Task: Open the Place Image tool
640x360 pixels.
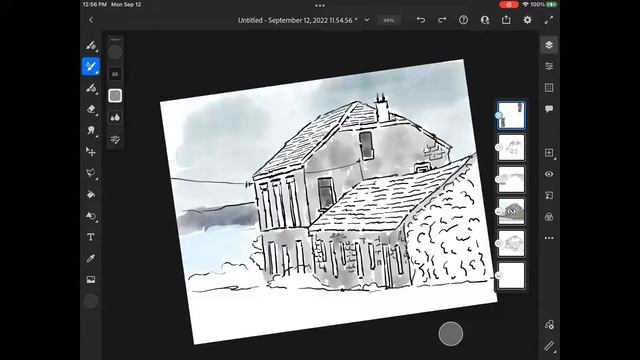Action: pos(91,280)
